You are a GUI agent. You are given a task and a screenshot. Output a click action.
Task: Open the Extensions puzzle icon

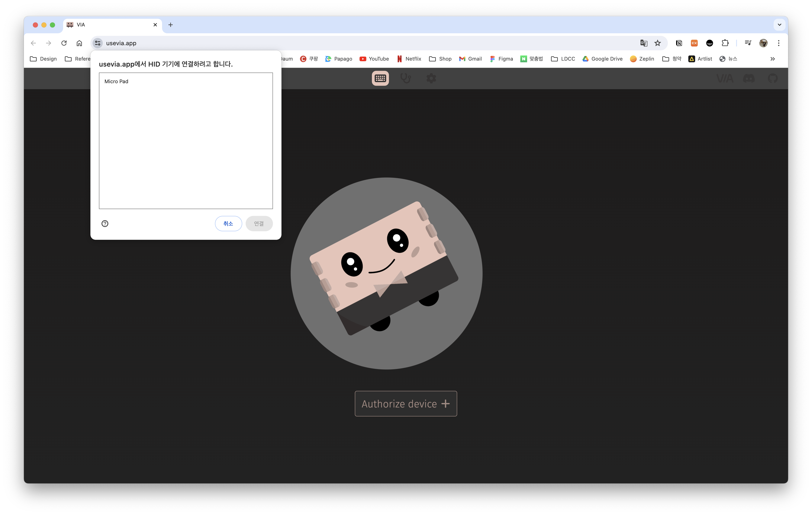pos(725,43)
